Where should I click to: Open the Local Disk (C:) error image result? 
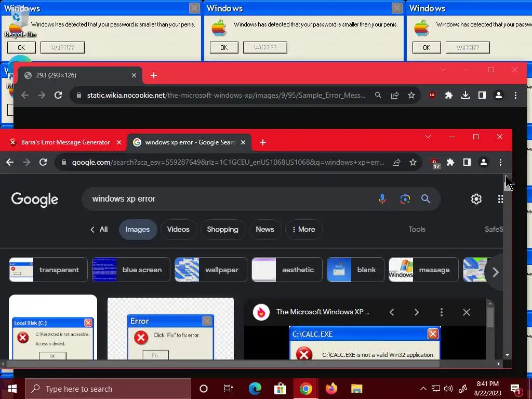(53, 327)
